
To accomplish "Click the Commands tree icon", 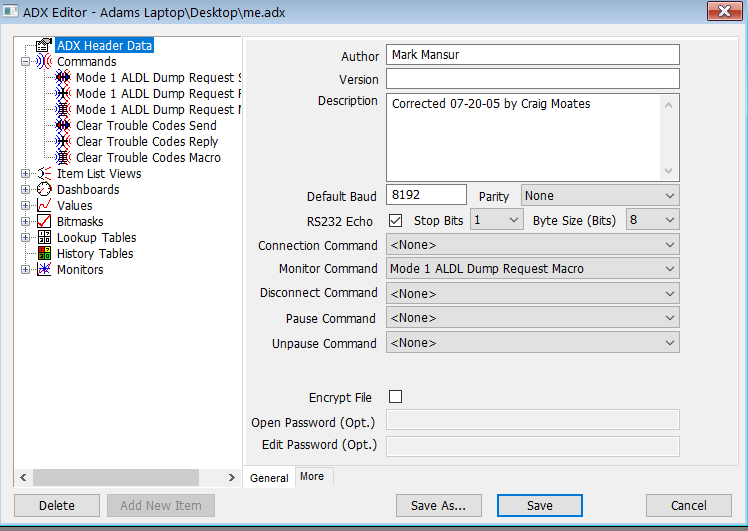I will click(44, 62).
